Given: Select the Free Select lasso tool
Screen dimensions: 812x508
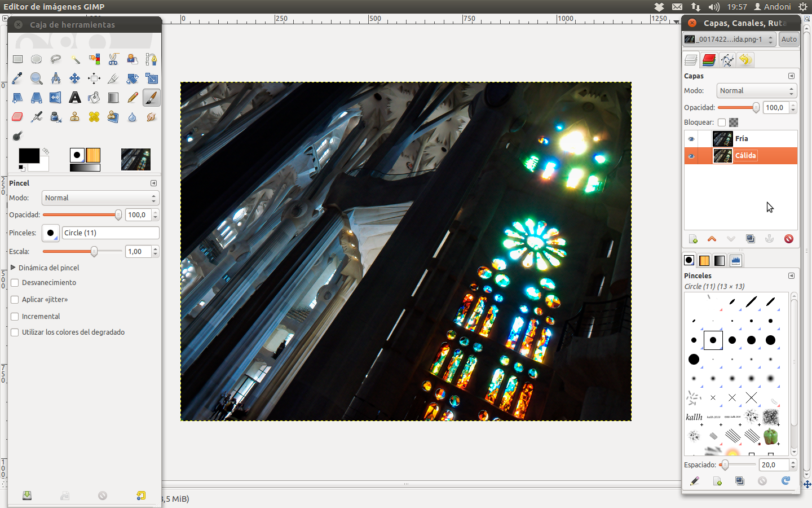Looking at the screenshot, I should point(56,59).
